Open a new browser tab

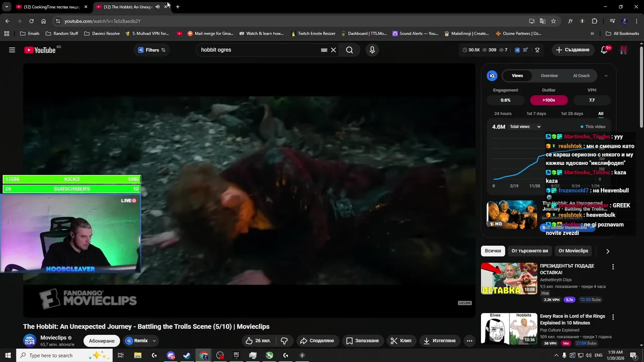pos(178,7)
